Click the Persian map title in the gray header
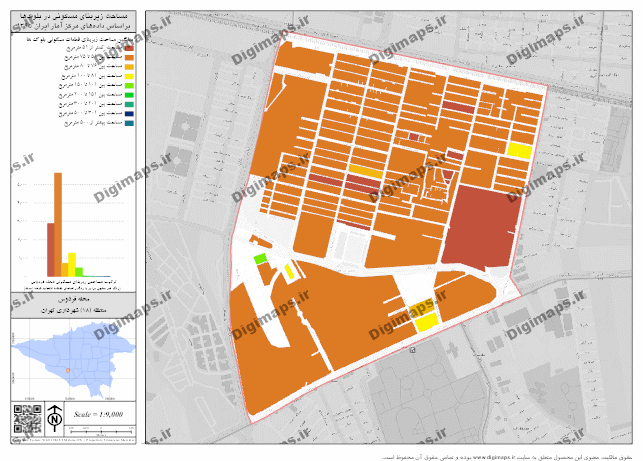Image resolution: width=643 pixels, height=461 pixels. click(x=74, y=21)
